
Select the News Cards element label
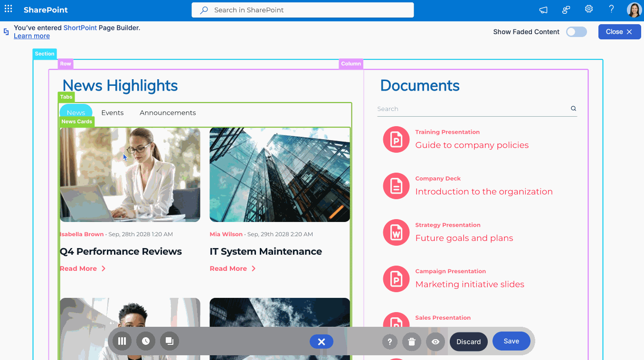click(x=76, y=121)
